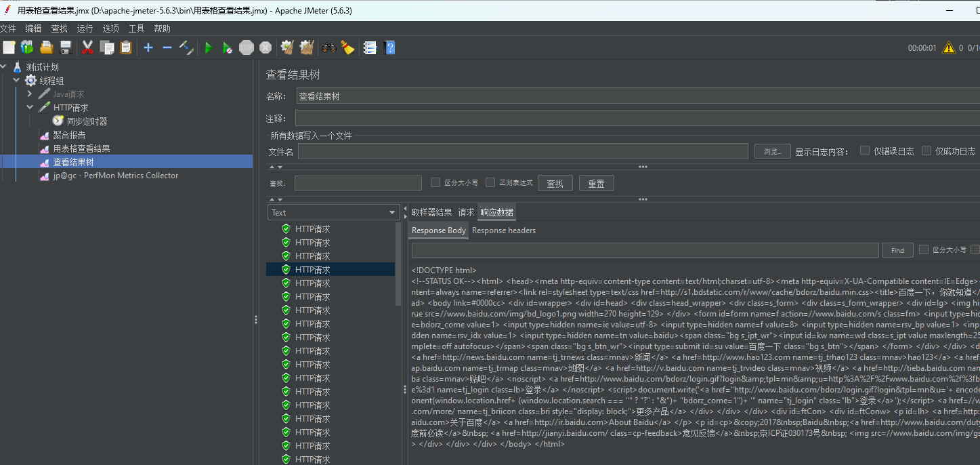Click the highlighted HTTP请求 result row
Viewport: 980px width, 465px height.
coord(331,270)
